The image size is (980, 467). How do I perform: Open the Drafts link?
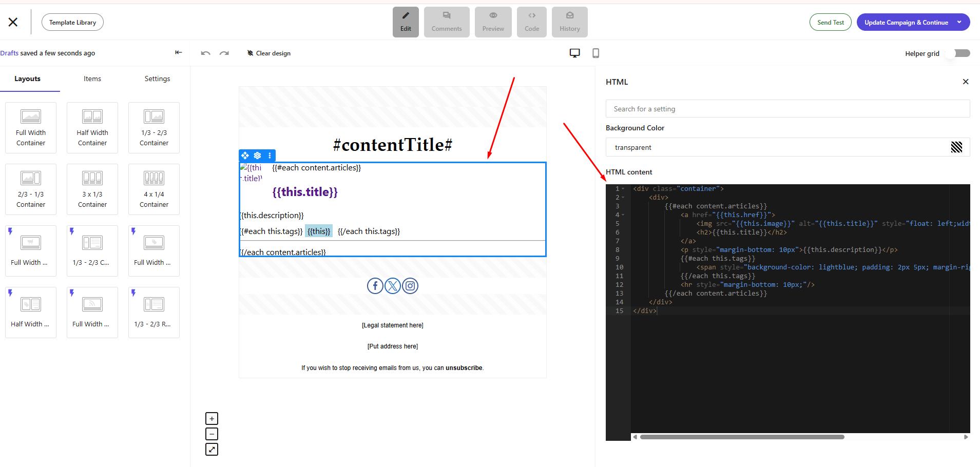[x=9, y=53]
